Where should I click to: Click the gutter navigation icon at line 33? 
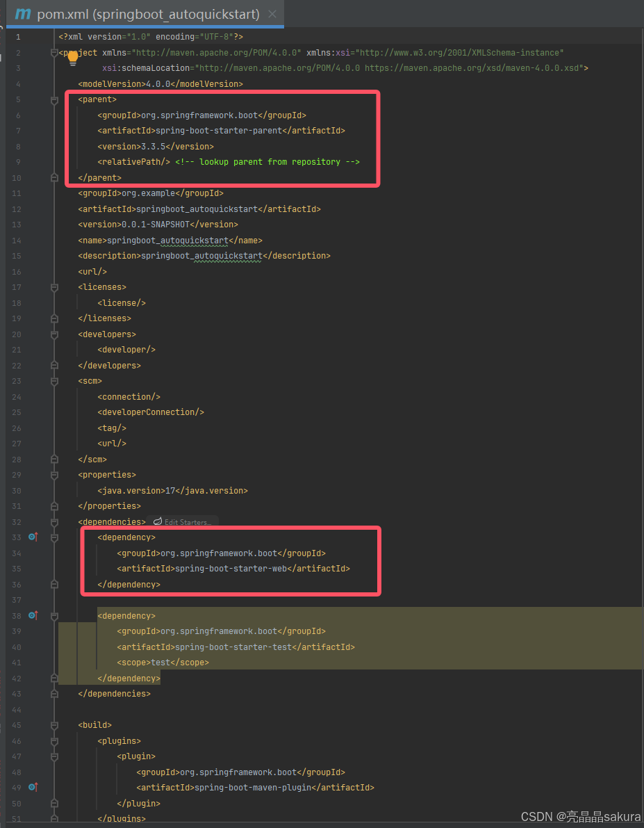[x=33, y=537]
